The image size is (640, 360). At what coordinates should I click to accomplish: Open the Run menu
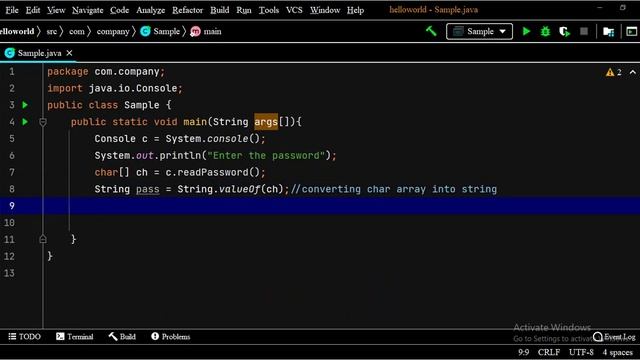pos(244,10)
